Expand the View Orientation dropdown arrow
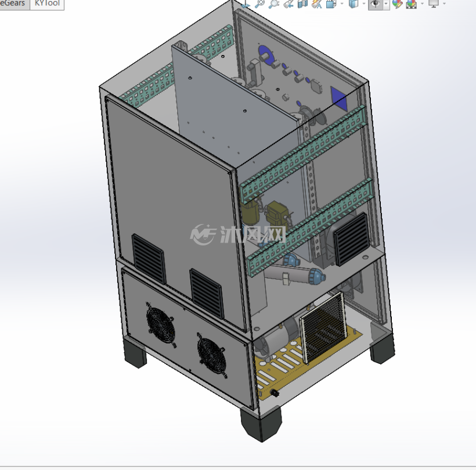476x470 pixels. [x=342, y=3]
